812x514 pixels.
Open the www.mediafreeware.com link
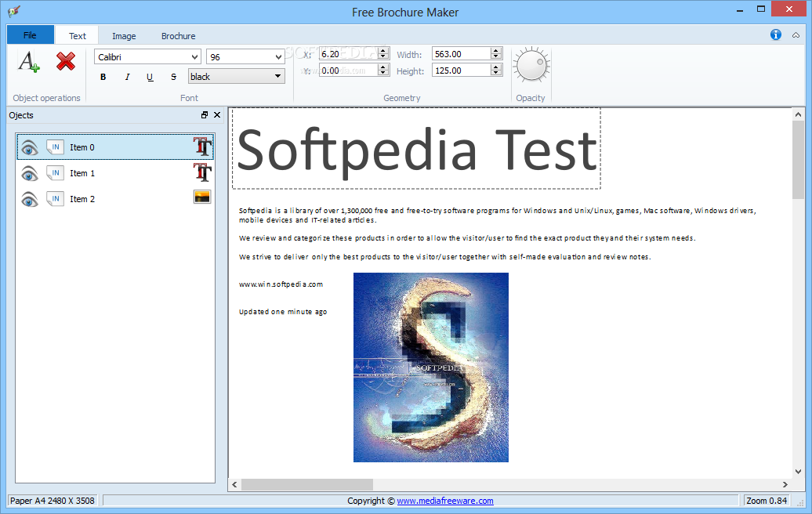(x=445, y=501)
